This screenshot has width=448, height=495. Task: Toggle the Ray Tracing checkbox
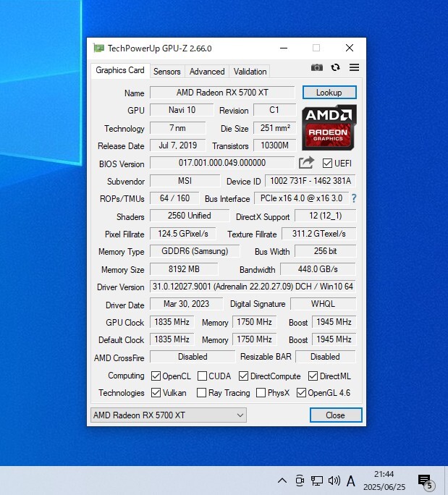coord(201,393)
